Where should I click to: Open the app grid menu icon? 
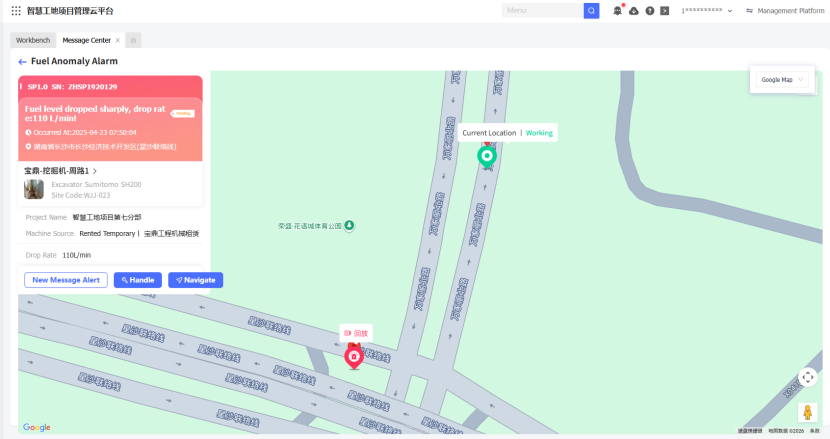pos(16,11)
